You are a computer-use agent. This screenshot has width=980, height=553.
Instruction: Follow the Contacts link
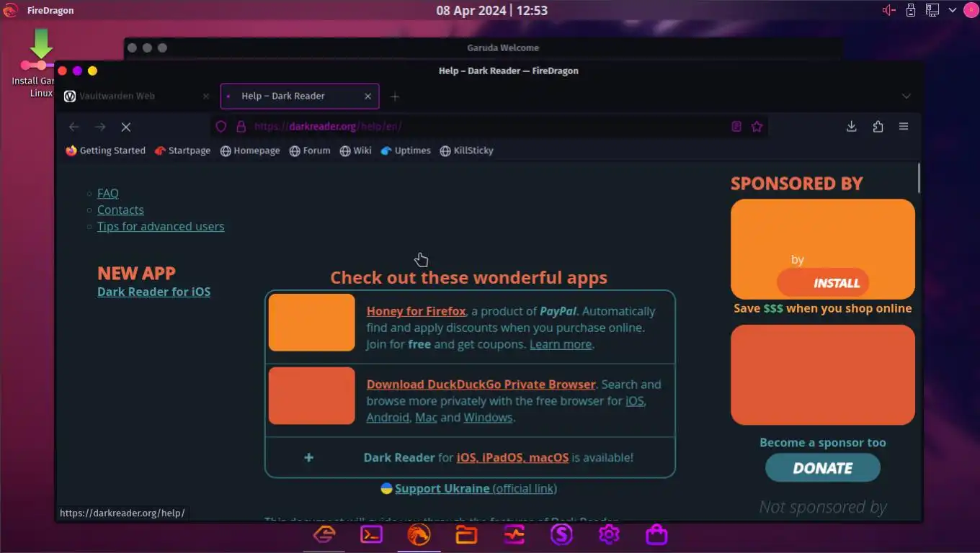[x=120, y=210]
